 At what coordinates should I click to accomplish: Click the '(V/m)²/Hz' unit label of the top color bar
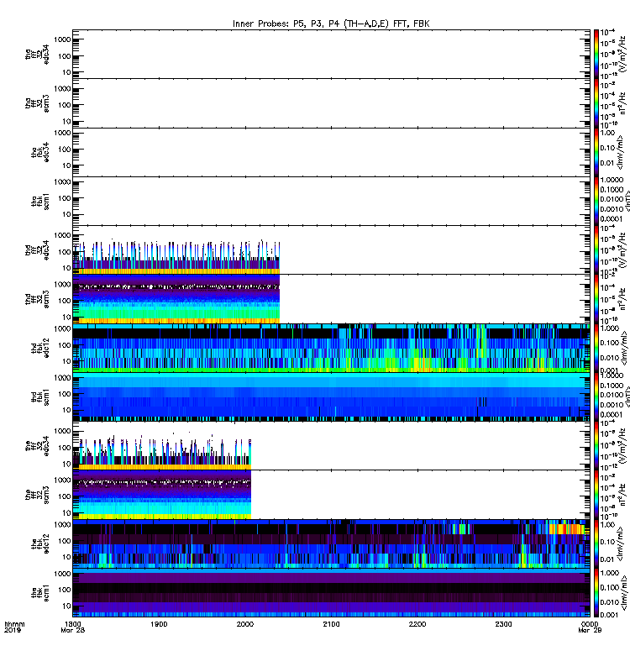pos(622,54)
